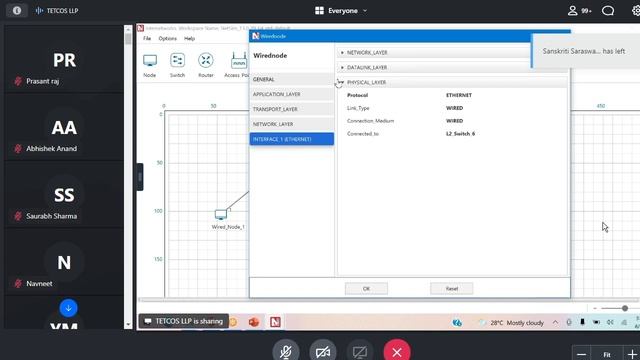Select the Router device icon
Viewport: 640px width, 360px height.
206,61
